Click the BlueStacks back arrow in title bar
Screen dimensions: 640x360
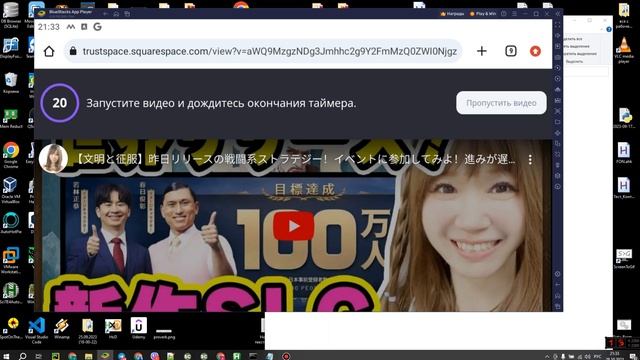click(x=106, y=14)
